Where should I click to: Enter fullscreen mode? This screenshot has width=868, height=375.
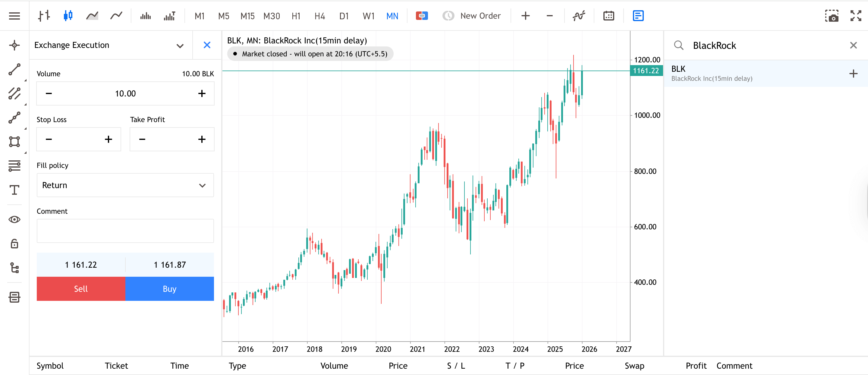pyautogui.click(x=856, y=16)
